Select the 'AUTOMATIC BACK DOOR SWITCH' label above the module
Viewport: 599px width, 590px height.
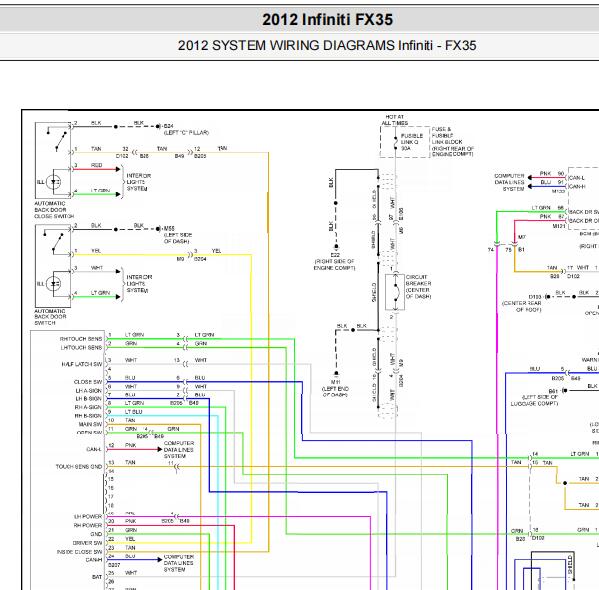[x=50, y=317]
